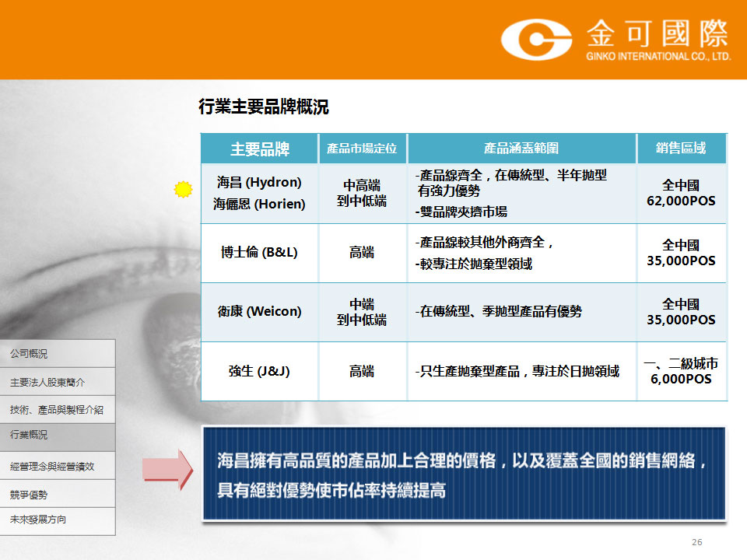Screen dimensions: 747x560
Task: Click 只生產拋棄型產品 description text
Action: (517, 372)
